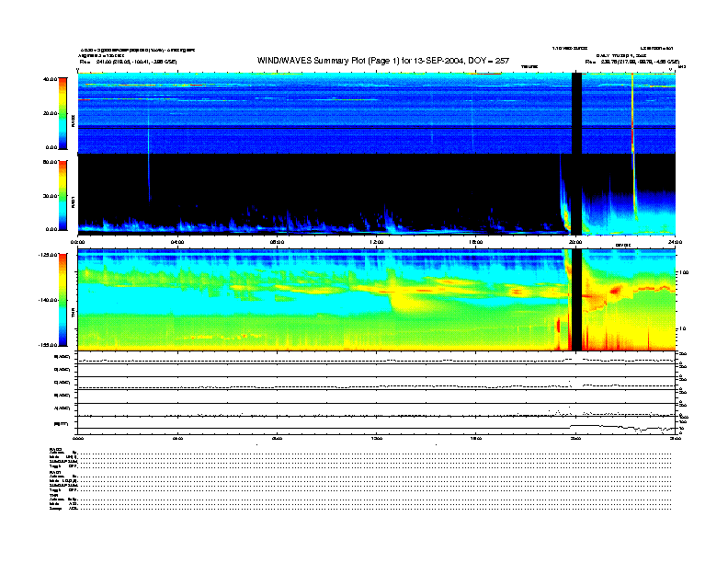Click the 24:00 time axis label
Screen dimensions: 728x563
coord(673,242)
